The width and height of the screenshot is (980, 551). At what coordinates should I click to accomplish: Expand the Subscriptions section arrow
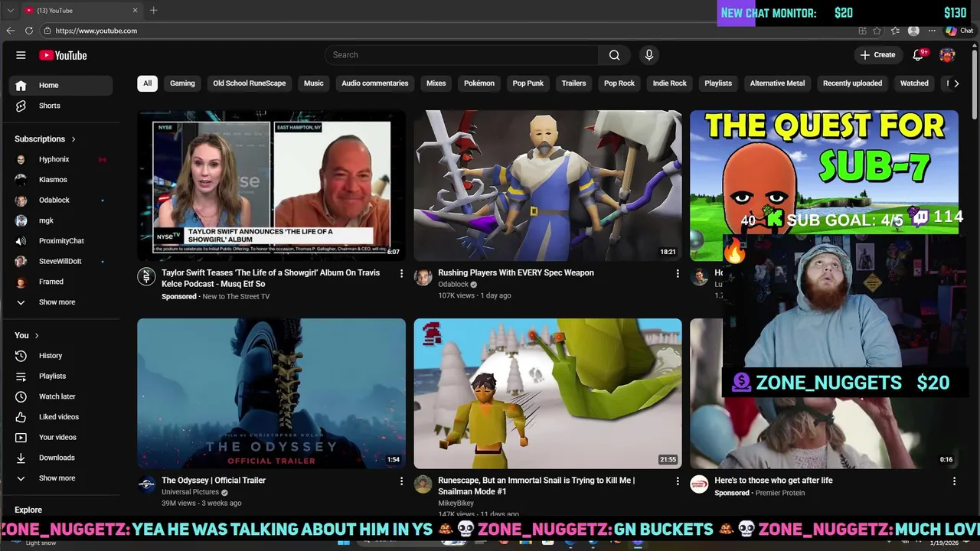(x=73, y=139)
